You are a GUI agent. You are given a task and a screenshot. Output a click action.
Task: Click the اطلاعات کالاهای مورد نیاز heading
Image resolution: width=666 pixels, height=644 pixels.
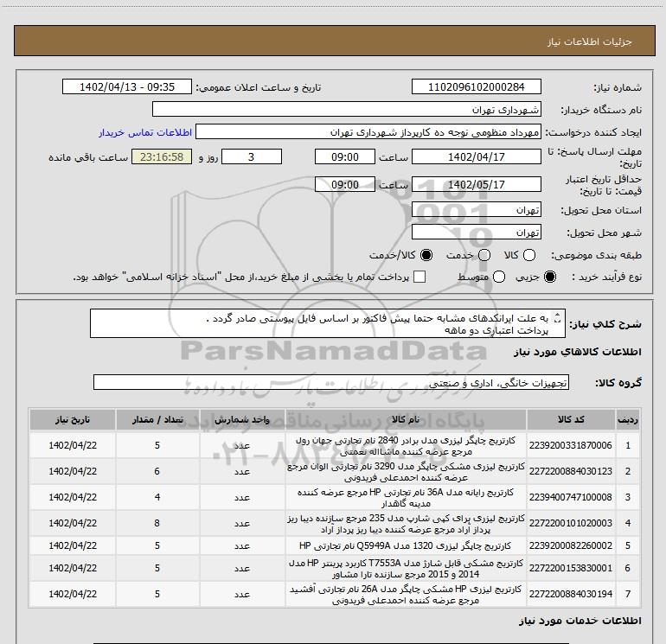577,352
